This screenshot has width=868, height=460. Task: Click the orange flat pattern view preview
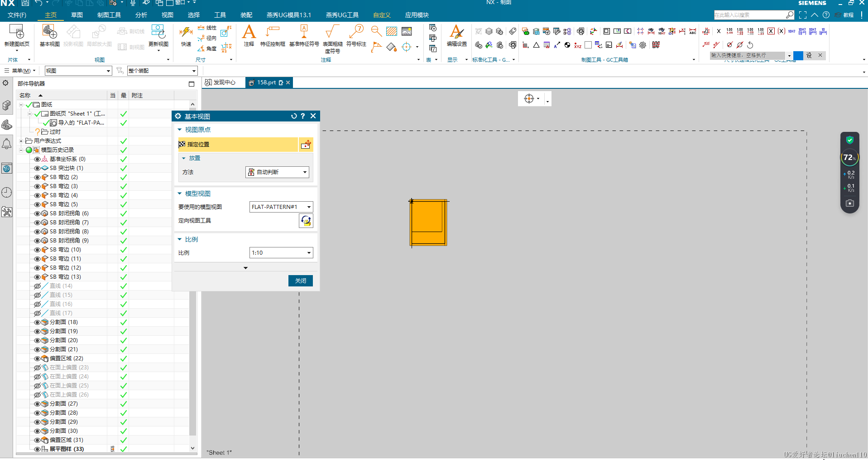[429, 223]
